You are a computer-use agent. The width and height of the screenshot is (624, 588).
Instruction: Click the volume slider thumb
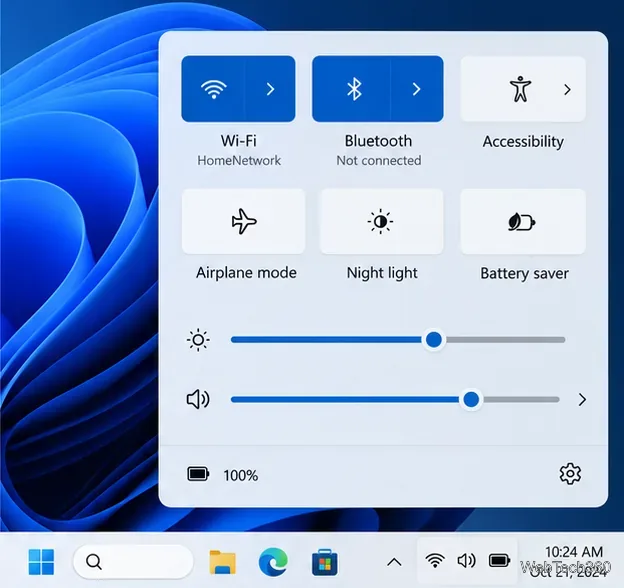pyautogui.click(x=471, y=399)
